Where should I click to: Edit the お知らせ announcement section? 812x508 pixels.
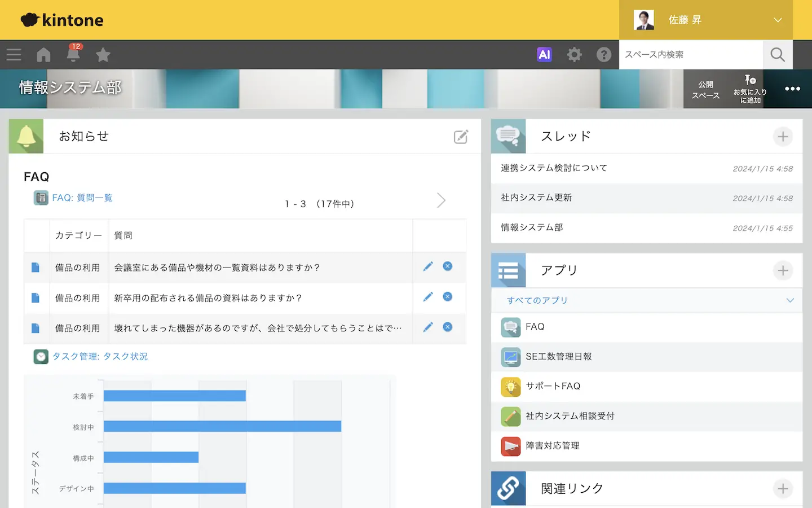(x=461, y=137)
